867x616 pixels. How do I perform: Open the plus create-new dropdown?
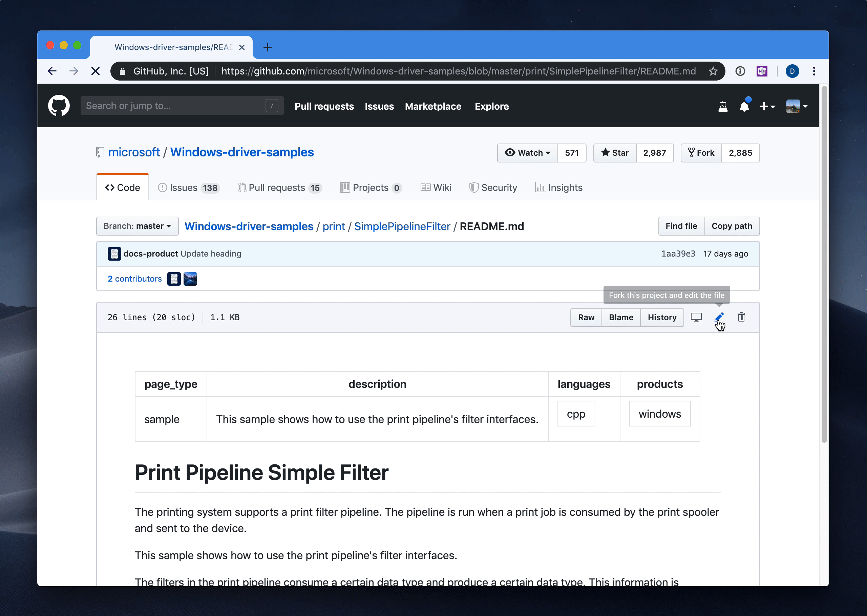point(767,107)
